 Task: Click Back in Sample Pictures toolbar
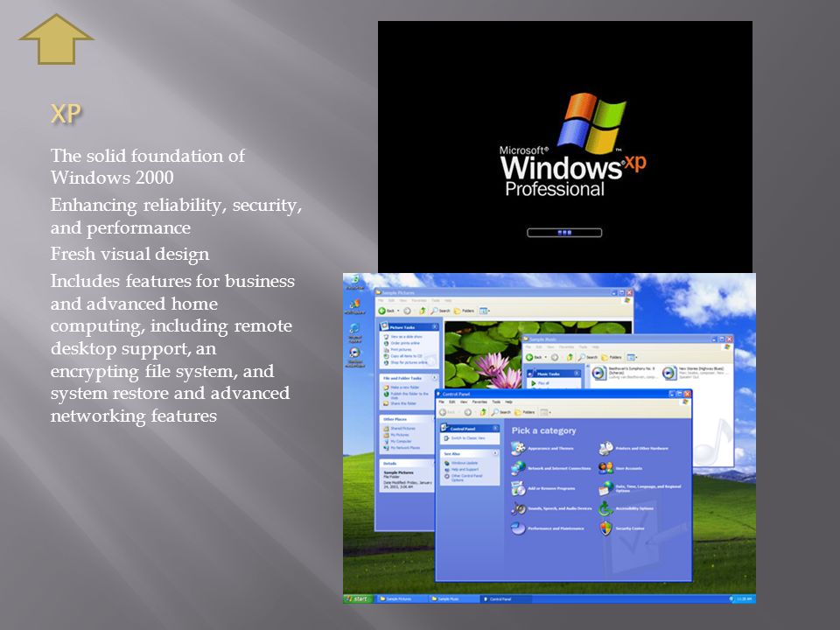pyautogui.click(x=387, y=311)
